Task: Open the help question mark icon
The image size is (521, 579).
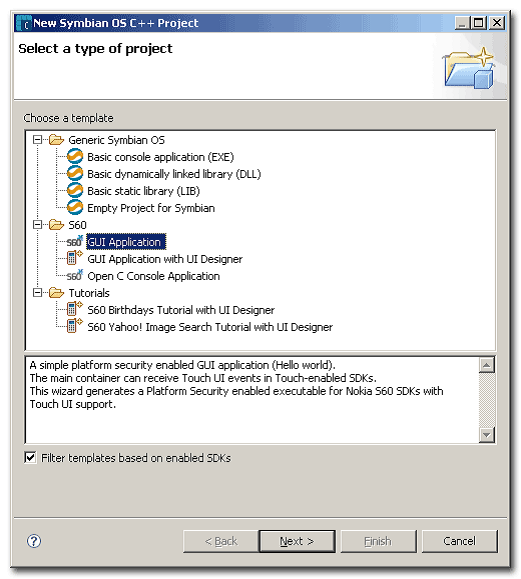Action: tap(34, 541)
